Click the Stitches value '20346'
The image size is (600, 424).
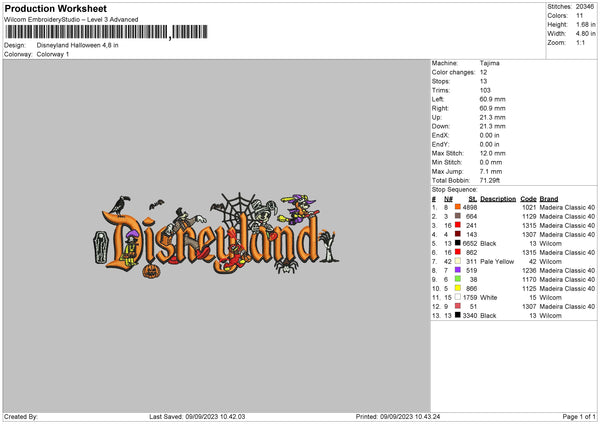(585, 7)
